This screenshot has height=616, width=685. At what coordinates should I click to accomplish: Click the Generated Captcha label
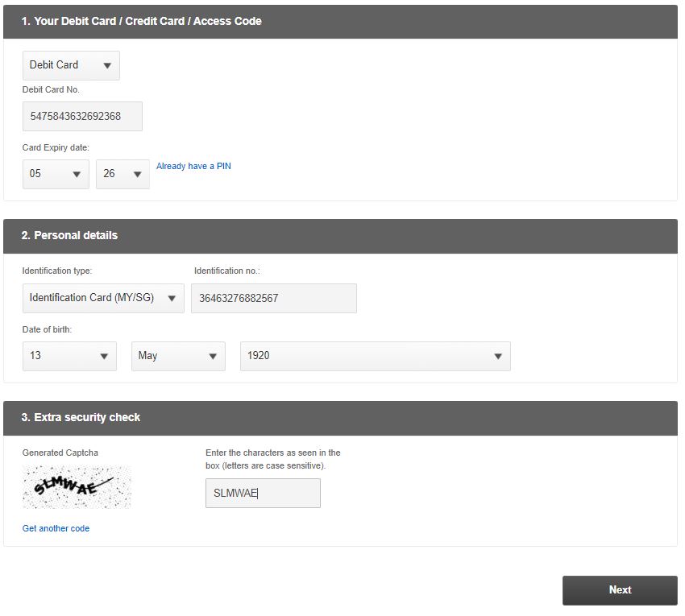(60, 453)
